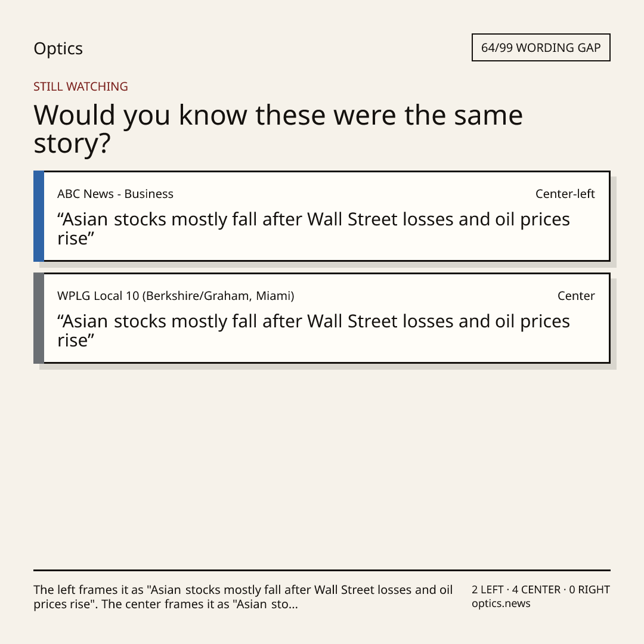Open the WPLG Local 10 headline quote
The height and width of the screenshot is (644, 644).
tap(314, 330)
